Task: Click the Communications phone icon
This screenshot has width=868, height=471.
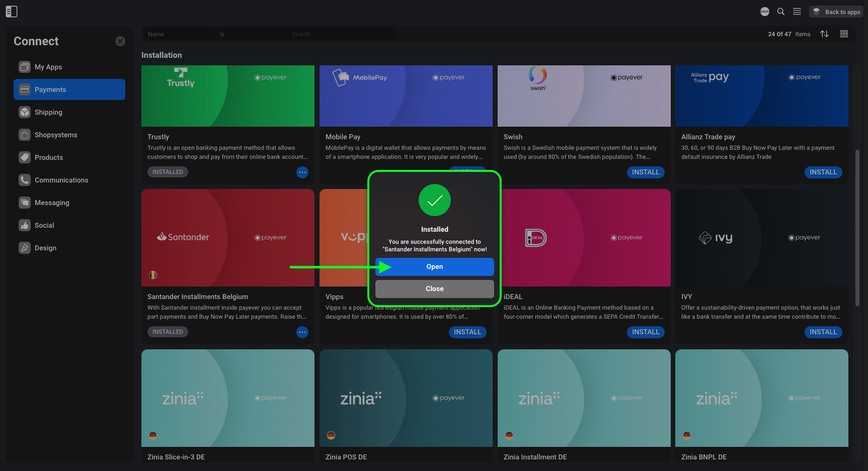Action: pos(25,180)
